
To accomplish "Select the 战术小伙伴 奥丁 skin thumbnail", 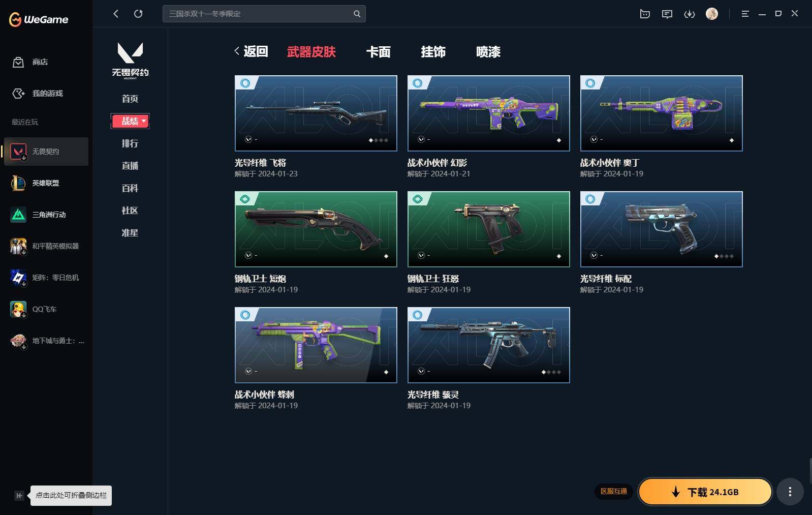I will 662,113.
